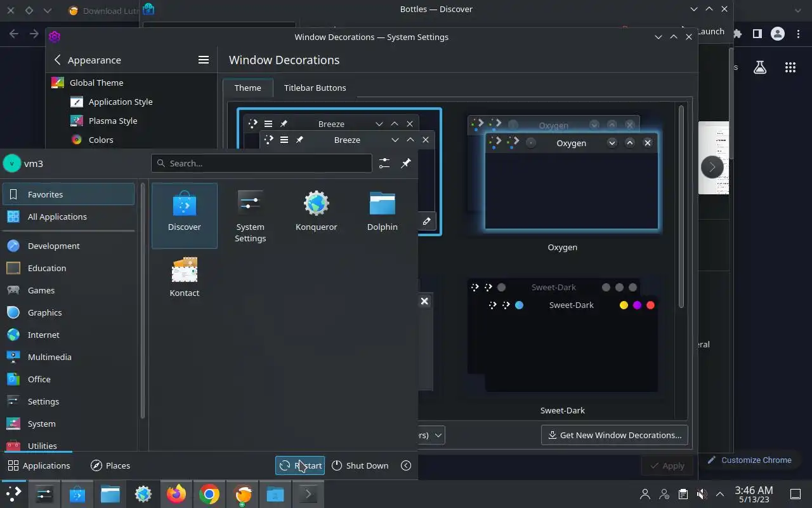Image resolution: width=812 pixels, height=508 pixels.
Task: Expand more session options arrow
Action: 406,465
